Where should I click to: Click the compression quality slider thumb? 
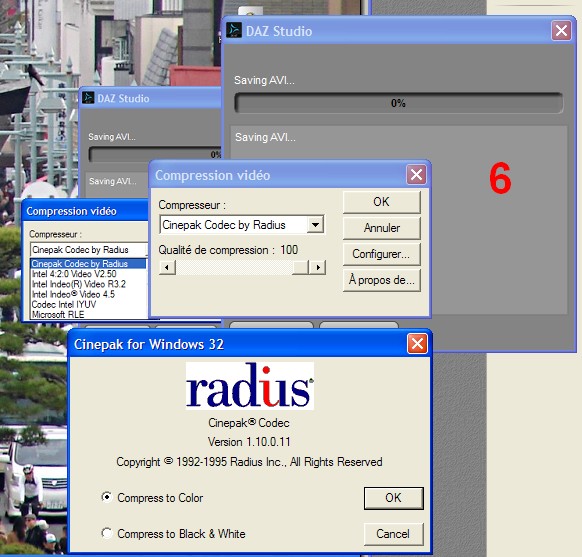click(300, 267)
